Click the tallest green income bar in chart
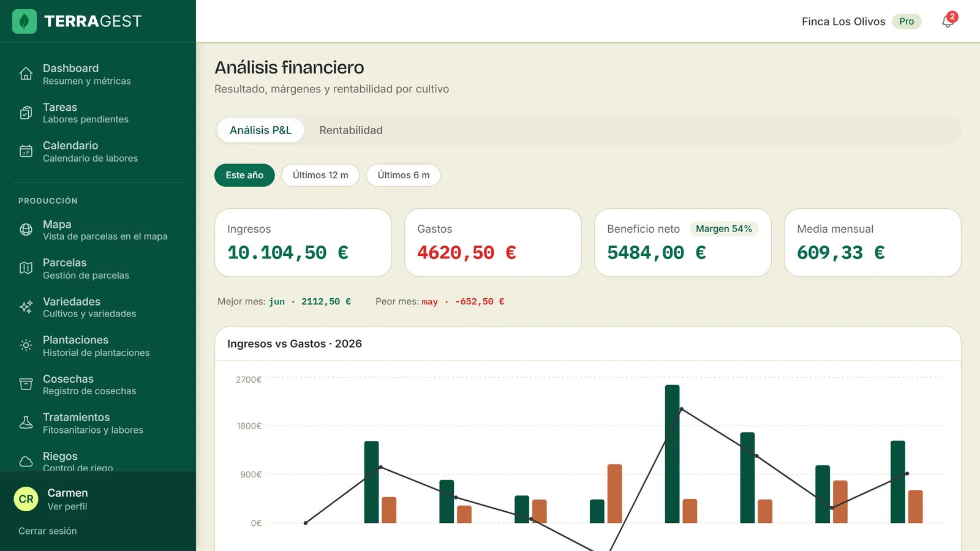 point(672,454)
